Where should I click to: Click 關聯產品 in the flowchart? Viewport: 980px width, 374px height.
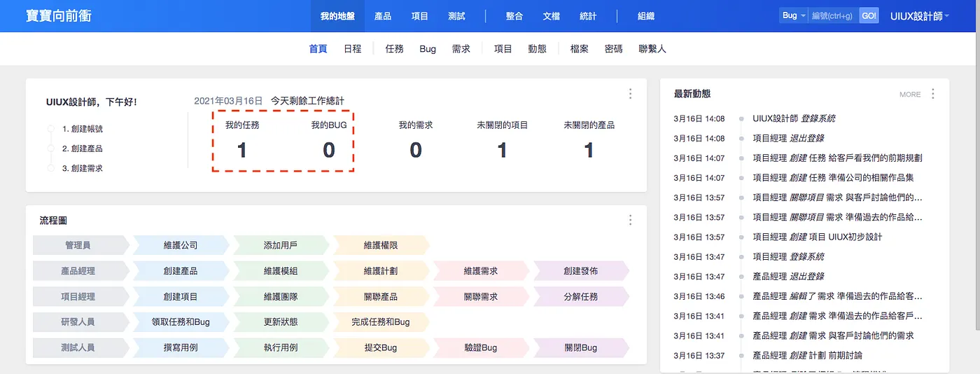pos(381,296)
